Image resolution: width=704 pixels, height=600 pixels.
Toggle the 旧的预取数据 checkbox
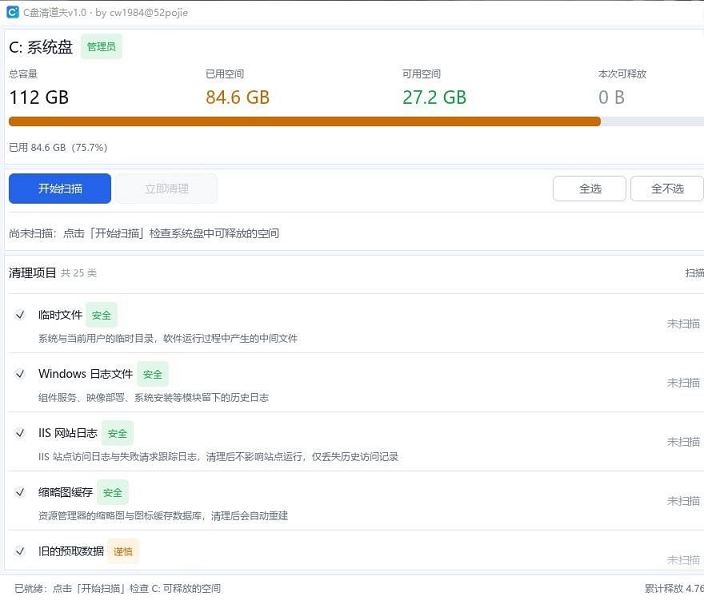click(20, 551)
